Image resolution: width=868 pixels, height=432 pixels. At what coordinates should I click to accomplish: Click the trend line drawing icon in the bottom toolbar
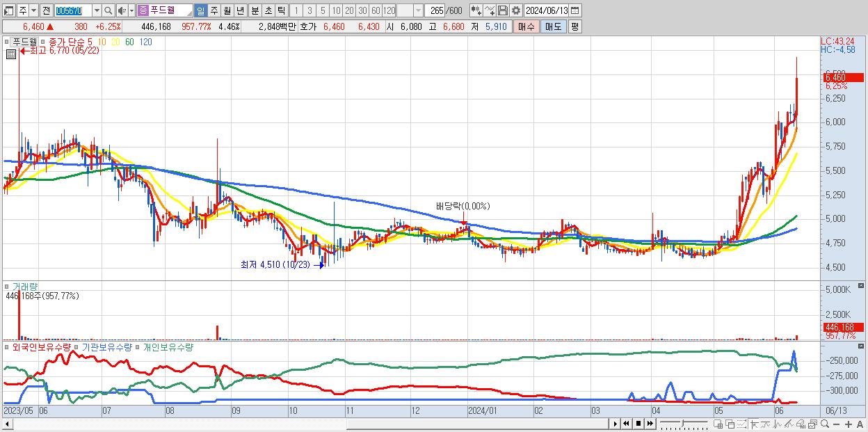pos(765,424)
